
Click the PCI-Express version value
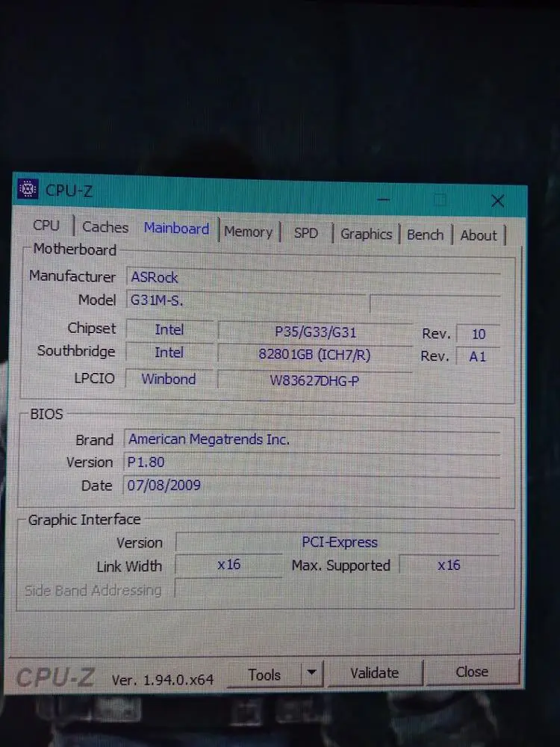point(339,542)
